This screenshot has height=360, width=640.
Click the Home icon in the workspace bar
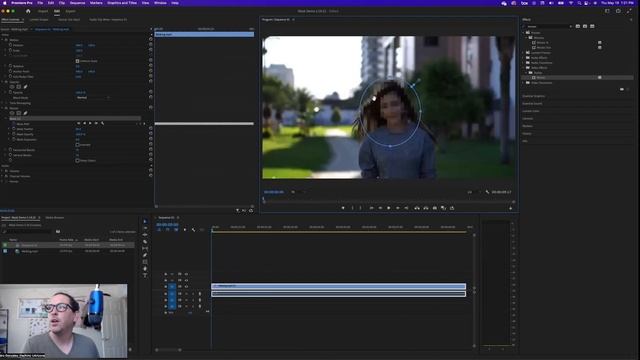28,11
